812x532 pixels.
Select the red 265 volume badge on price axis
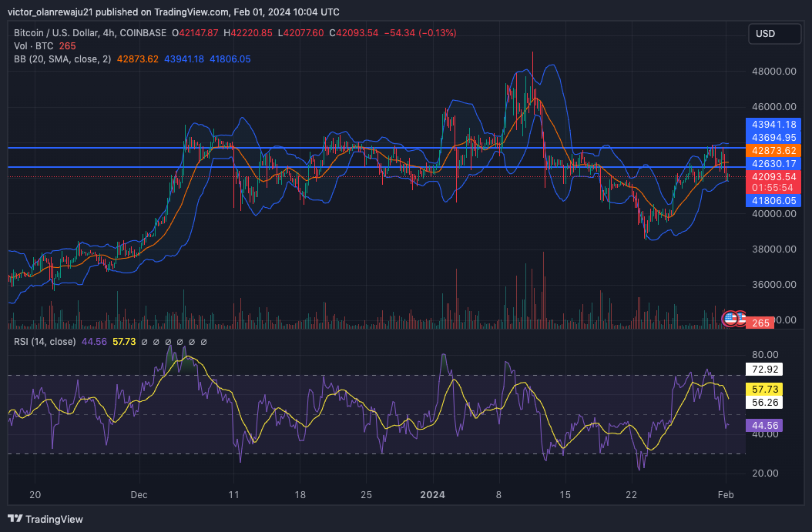tap(760, 323)
